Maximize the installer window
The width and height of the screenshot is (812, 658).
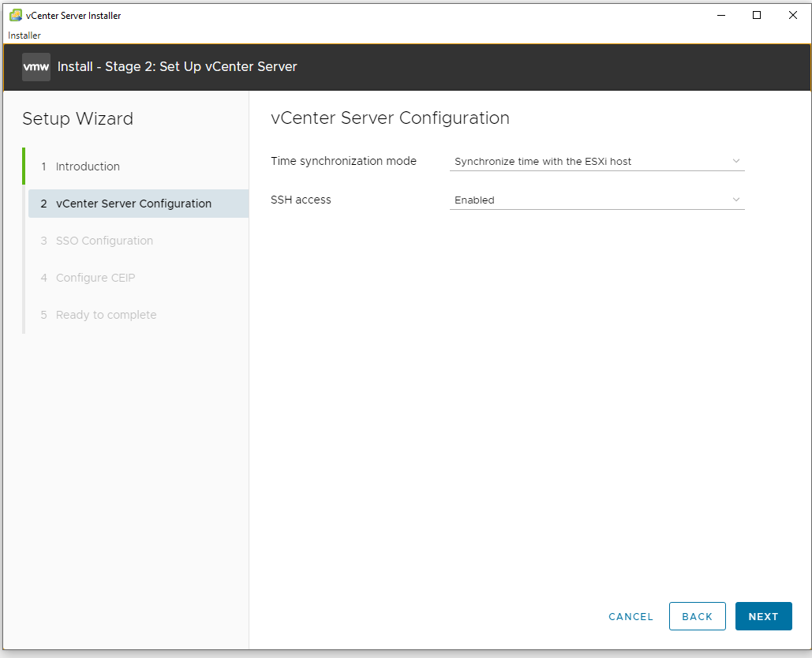pos(757,16)
